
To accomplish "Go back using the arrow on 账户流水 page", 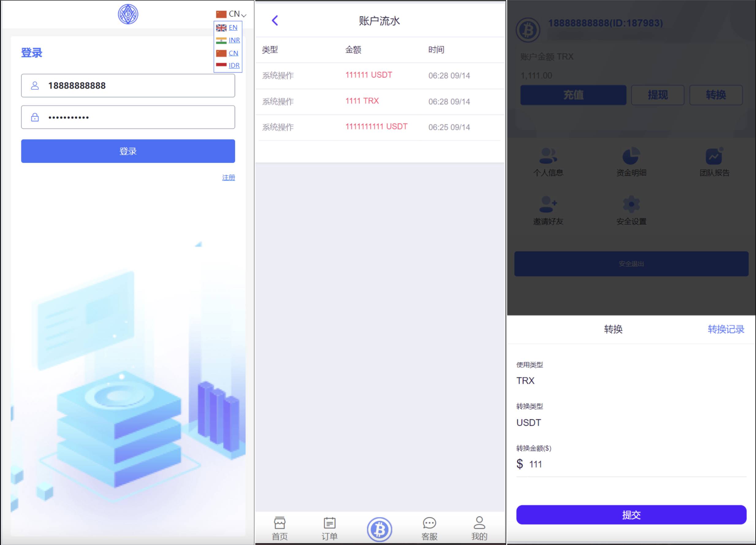I will (x=275, y=20).
